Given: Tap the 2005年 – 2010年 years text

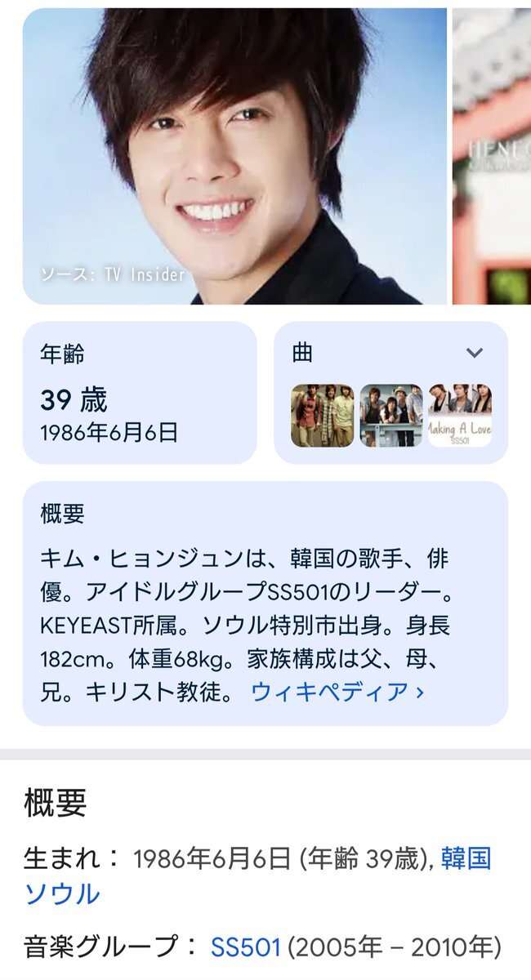Looking at the screenshot, I should [x=394, y=947].
